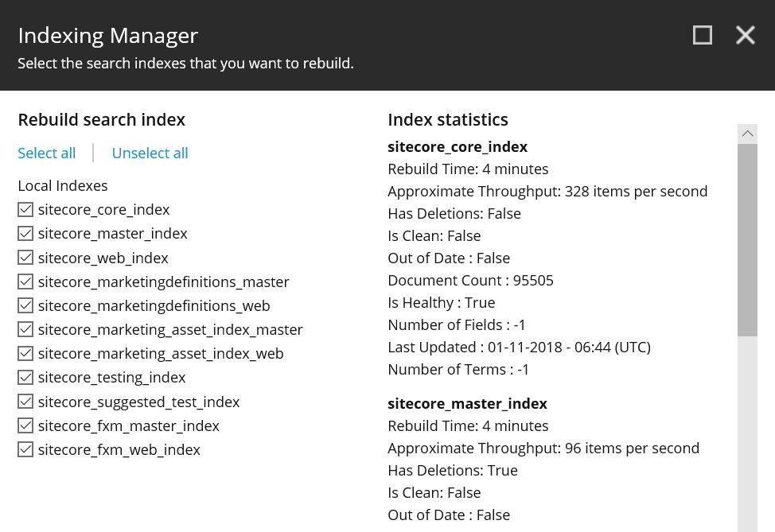Toggle sitecore_testing_index checkbox
775x532 pixels.
tap(25, 378)
